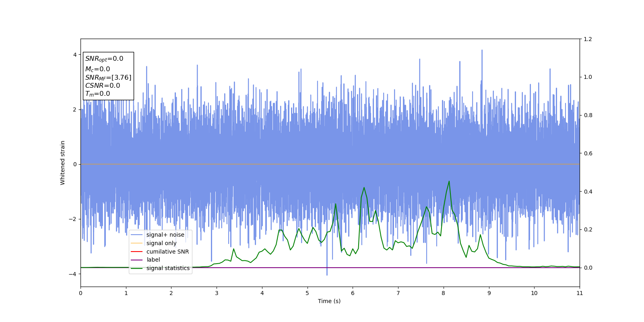Click the SNR_MF=[3.76] annotation text
The height and width of the screenshot is (322, 644).
(x=108, y=77)
